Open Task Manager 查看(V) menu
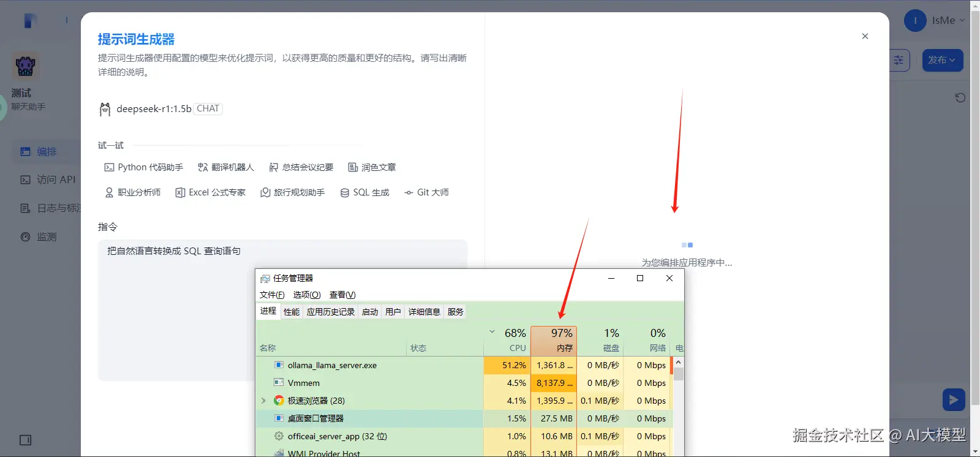The image size is (980, 457). click(x=342, y=295)
